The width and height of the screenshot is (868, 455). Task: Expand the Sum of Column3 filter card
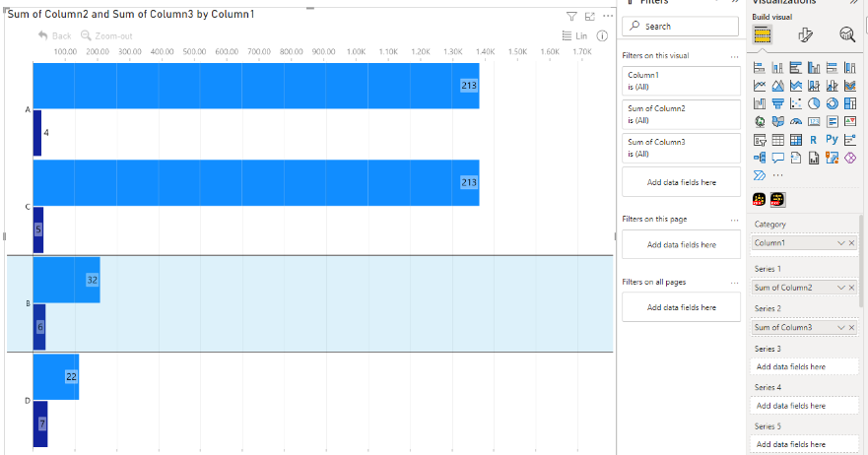click(681, 148)
